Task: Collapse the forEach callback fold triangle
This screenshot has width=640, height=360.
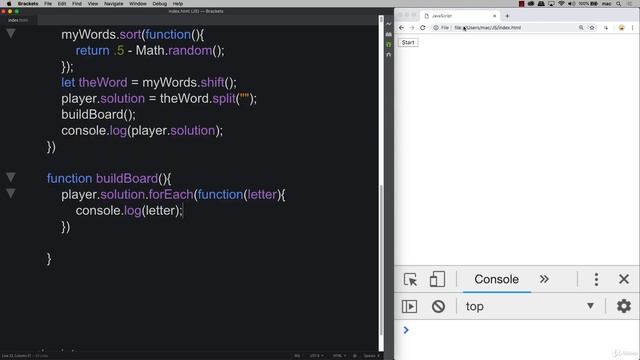Action: pos(11,193)
